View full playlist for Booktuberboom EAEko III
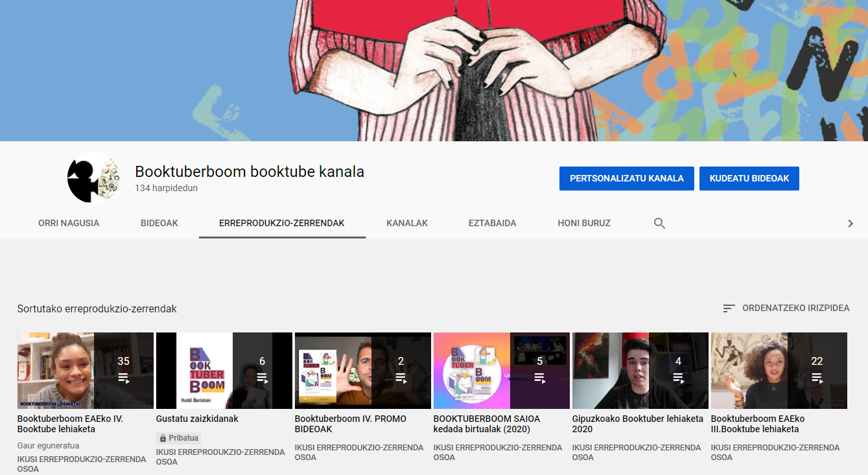Viewport: 868px width, 475px height. 775,452
